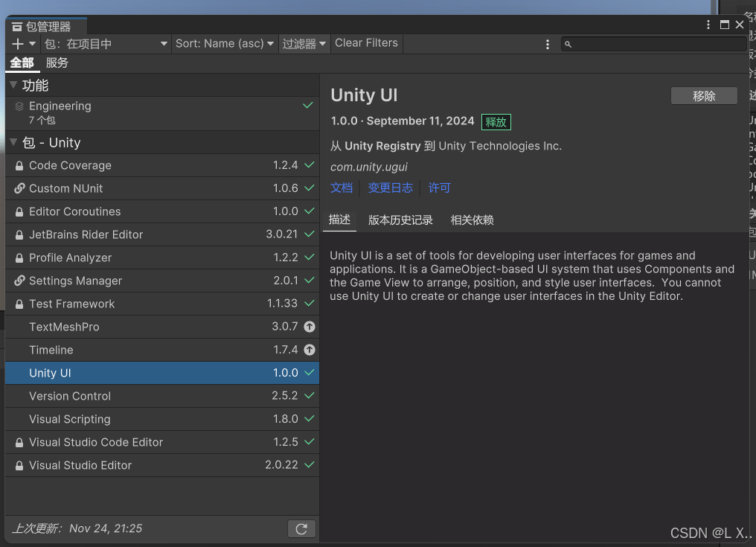Click the Profile Analyzer lock icon

coord(19,258)
